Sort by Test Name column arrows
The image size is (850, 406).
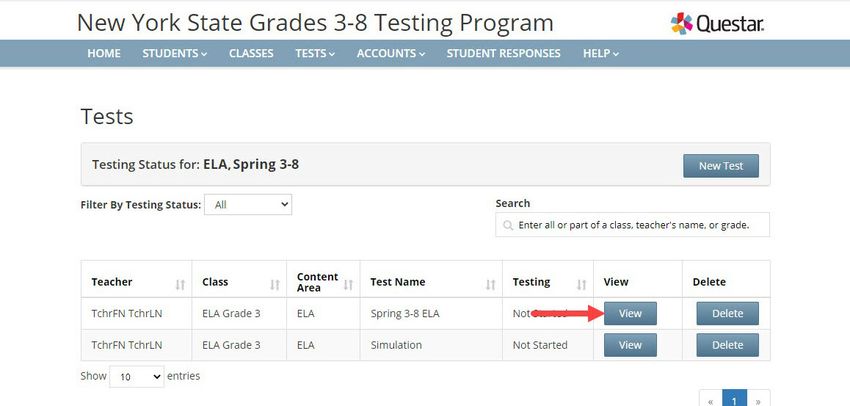click(x=491, y=285)
